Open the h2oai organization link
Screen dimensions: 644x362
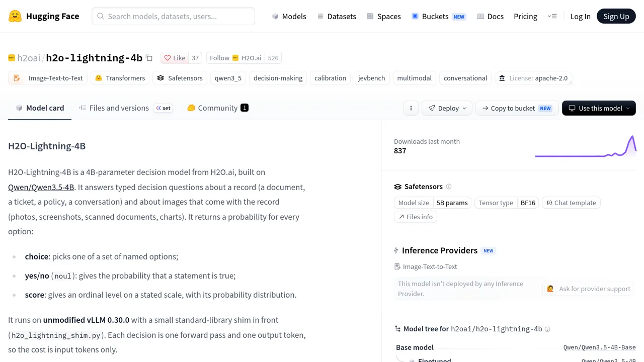tap(29, 58)
